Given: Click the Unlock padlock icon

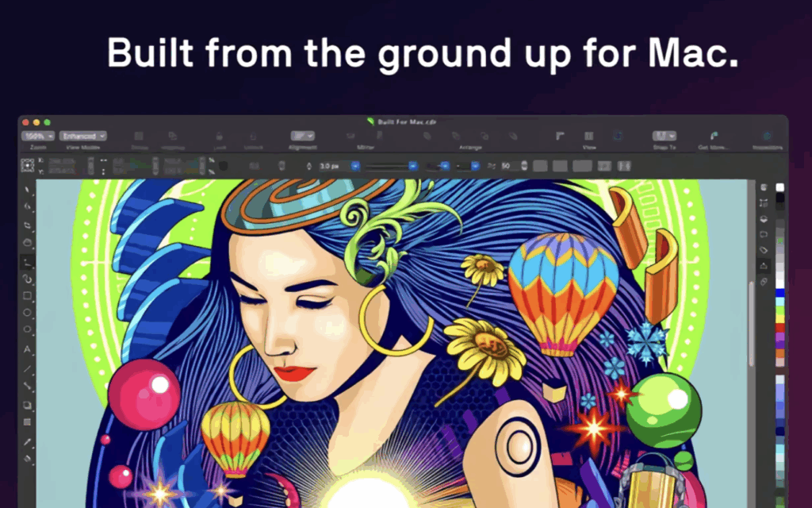Looking at the screenshot, I should (x=253, y=136).
